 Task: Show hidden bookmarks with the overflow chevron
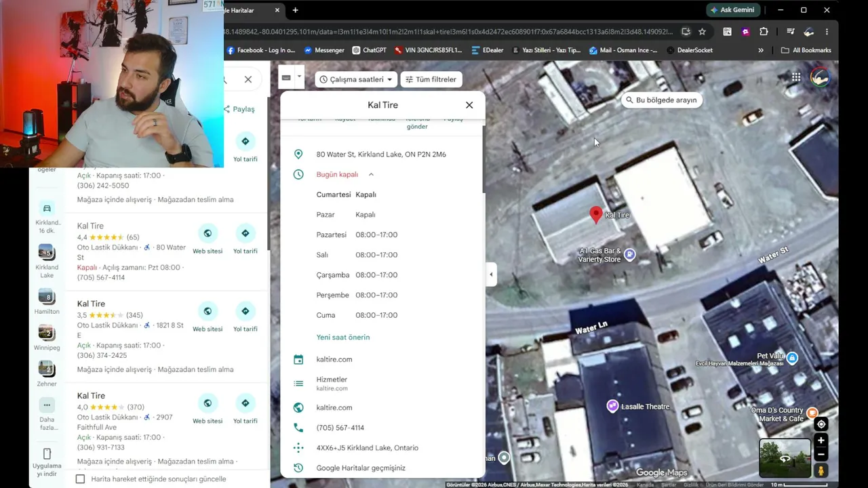pyautogui.click(x=761, y=50)
